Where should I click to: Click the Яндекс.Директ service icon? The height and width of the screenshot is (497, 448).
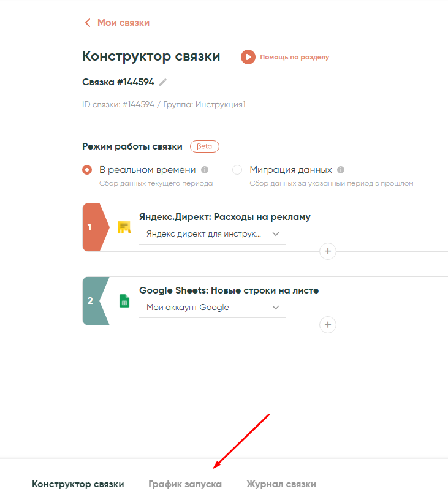coord(124,227)
